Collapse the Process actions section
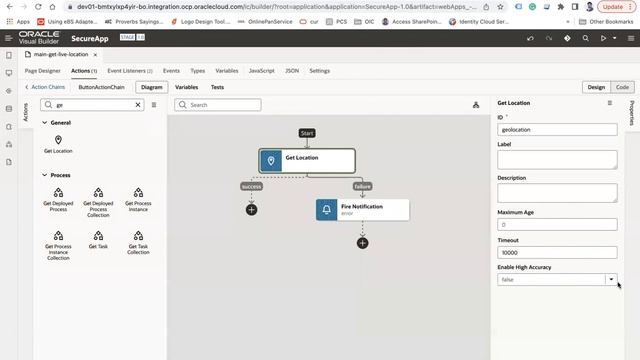 pyautogui.click(x=44, y=175)
